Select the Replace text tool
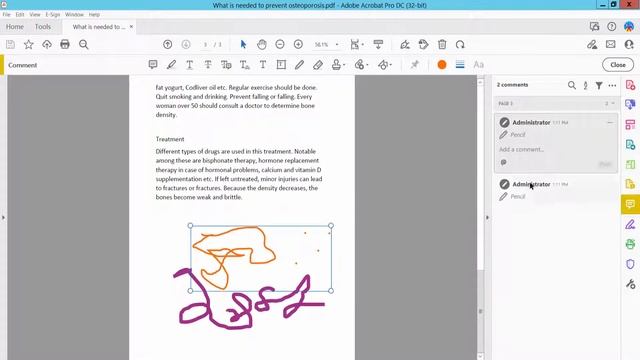This screenshot has width=640, height=360. point(226,64)
